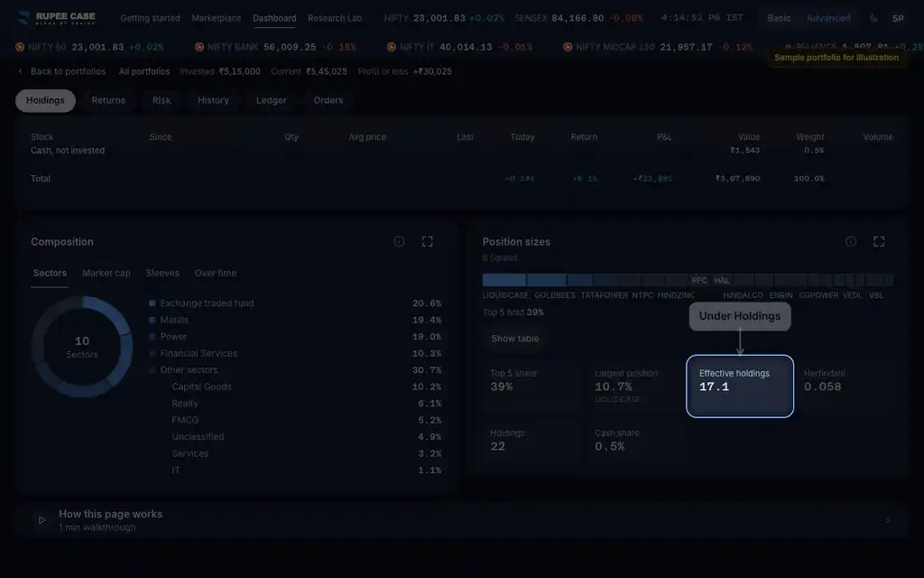
Task: Click the NIFTY IT ticker icon
Action: click(392, 47)
